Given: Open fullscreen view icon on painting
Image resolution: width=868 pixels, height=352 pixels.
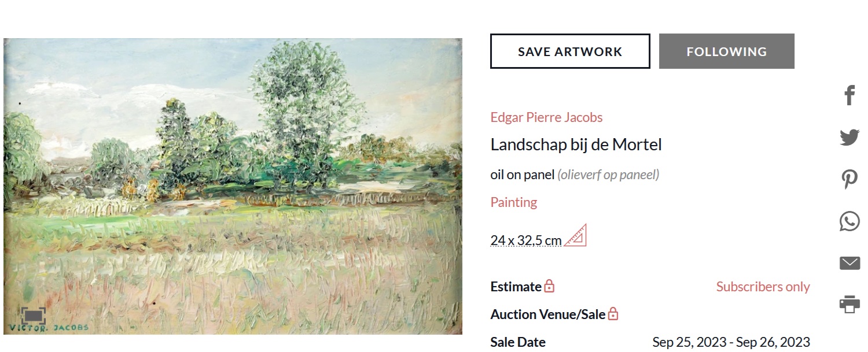Looking at the screenshot, I should point(33,316).
